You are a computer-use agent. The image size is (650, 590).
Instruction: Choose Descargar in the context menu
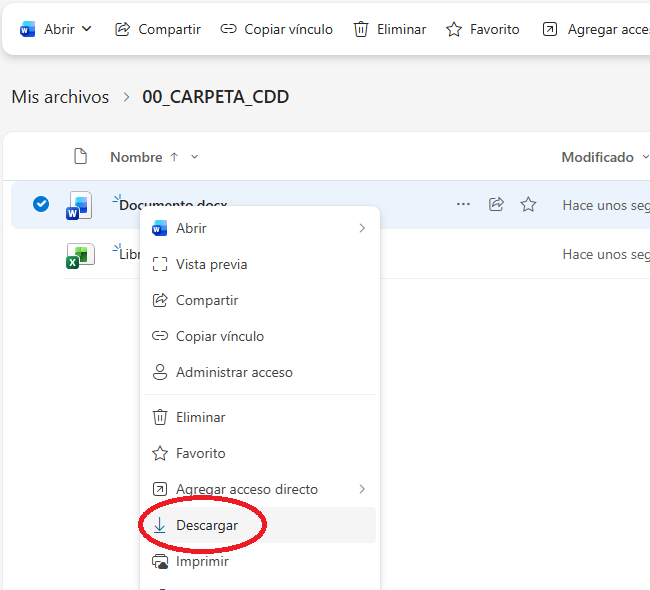pyautogui.click(x=260, y=525)
